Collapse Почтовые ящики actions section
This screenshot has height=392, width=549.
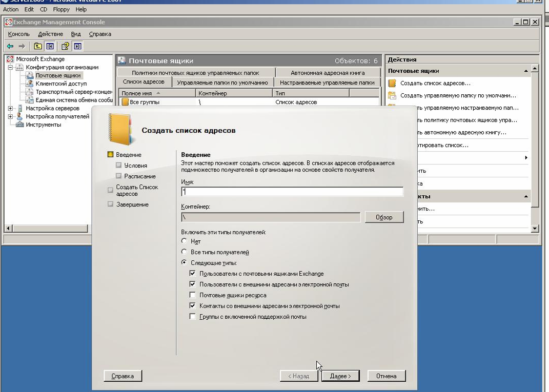pyautogui.click(x=526, y=71)
